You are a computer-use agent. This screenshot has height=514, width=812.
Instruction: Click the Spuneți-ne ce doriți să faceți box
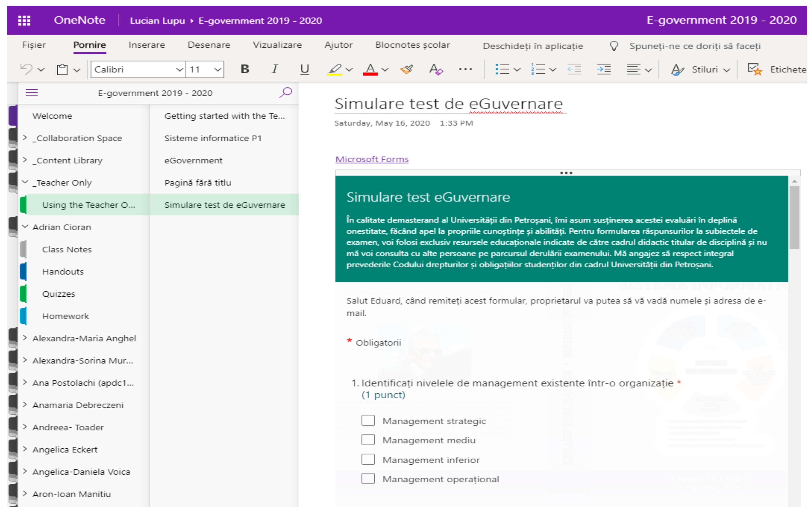click(x=695, y=46)
